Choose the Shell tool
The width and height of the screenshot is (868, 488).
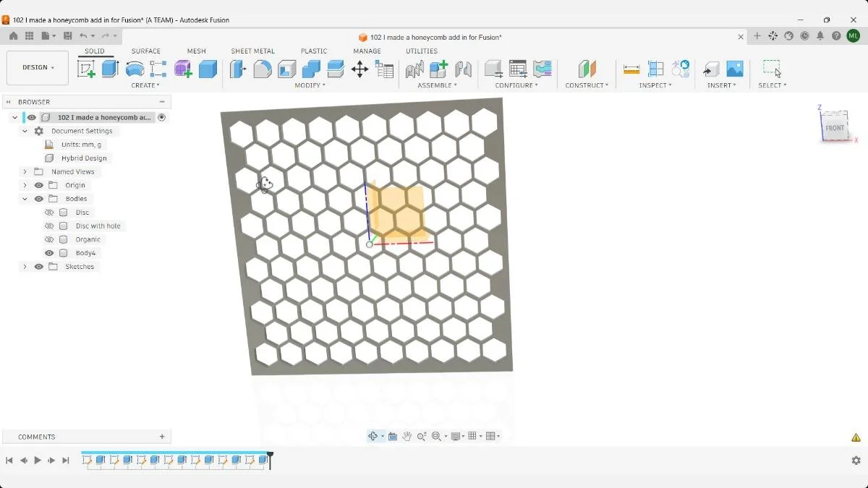coord(287,69)
